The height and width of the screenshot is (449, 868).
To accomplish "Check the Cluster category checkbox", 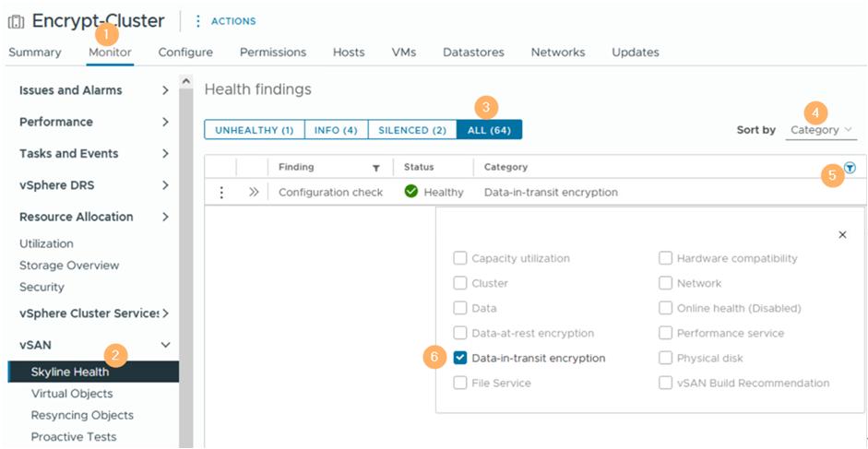I will [460, 283].
